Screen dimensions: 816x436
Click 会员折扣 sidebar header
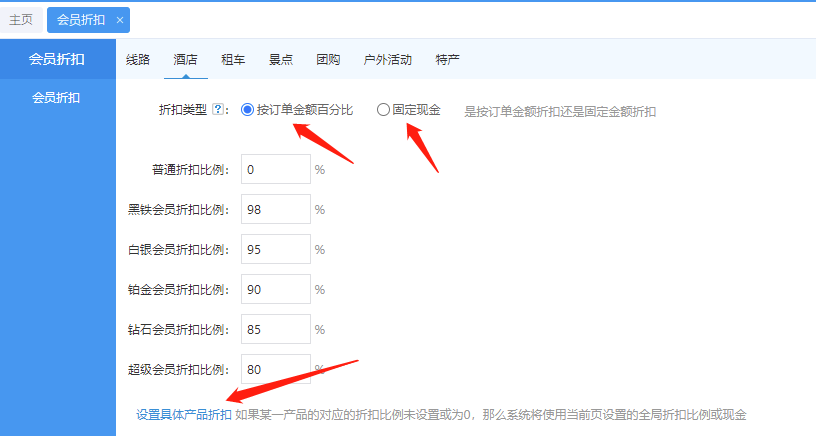(x=57, y=59)
